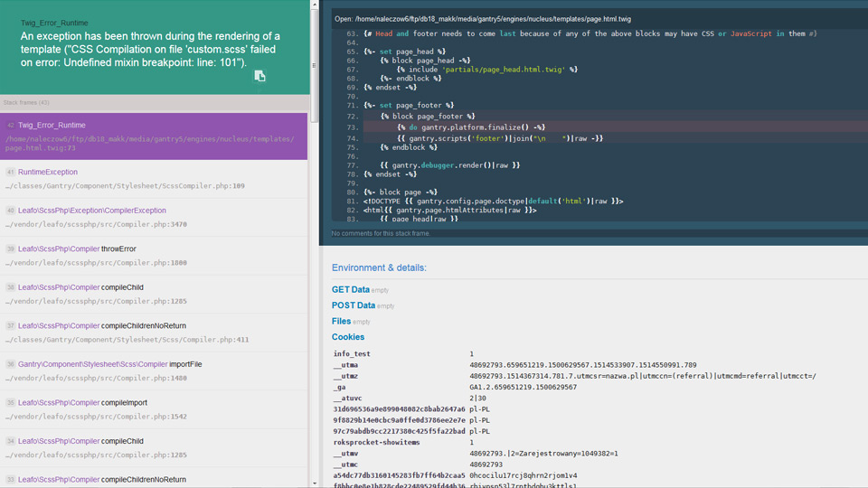
Task: Jump to the POST Data section
Action: coord(354,305)
